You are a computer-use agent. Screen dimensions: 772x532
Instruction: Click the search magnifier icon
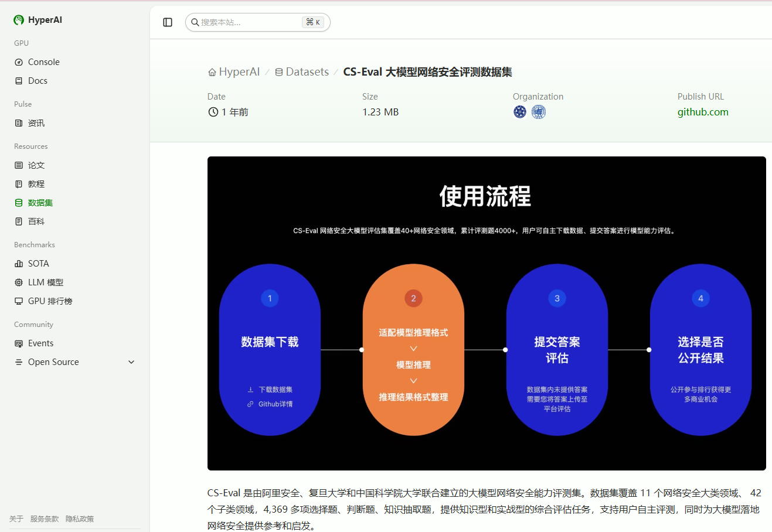[x=195, y=22]
